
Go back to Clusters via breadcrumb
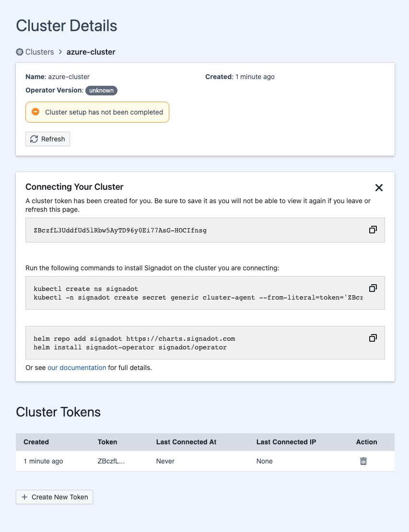click(x=39, y=52)
